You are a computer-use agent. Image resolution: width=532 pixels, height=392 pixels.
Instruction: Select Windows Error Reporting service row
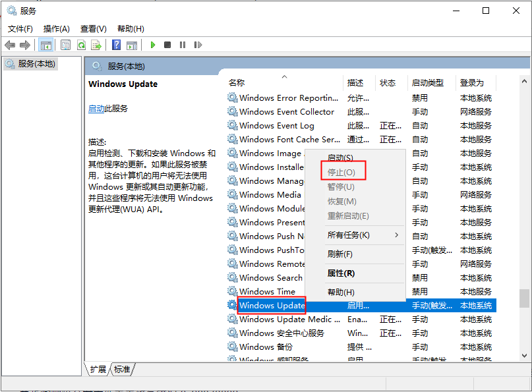click(x=361, y=98)
